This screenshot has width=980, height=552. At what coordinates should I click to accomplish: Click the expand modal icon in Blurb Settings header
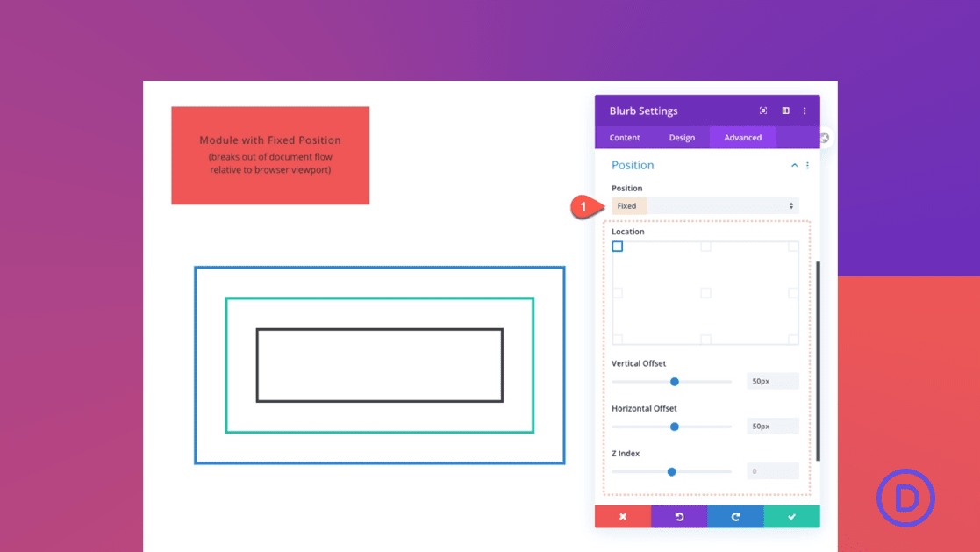pos(763,111)
